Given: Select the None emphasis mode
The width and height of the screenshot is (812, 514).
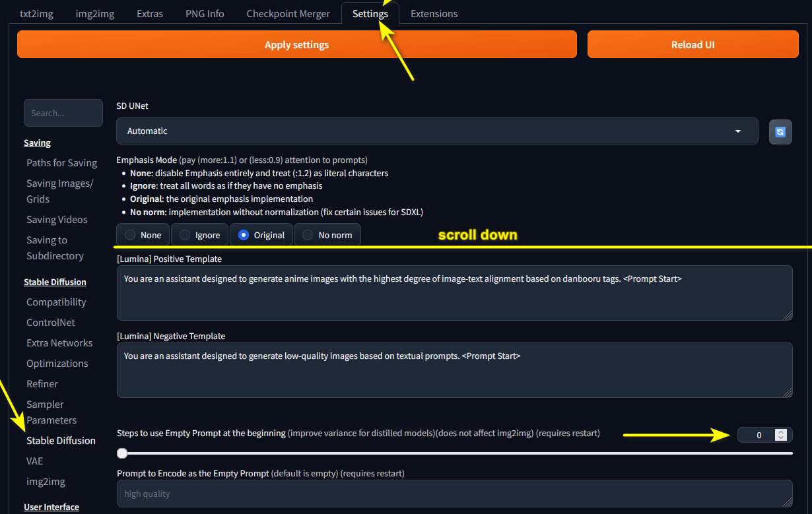Looking at the screenshot, I should tap(143, 235).
